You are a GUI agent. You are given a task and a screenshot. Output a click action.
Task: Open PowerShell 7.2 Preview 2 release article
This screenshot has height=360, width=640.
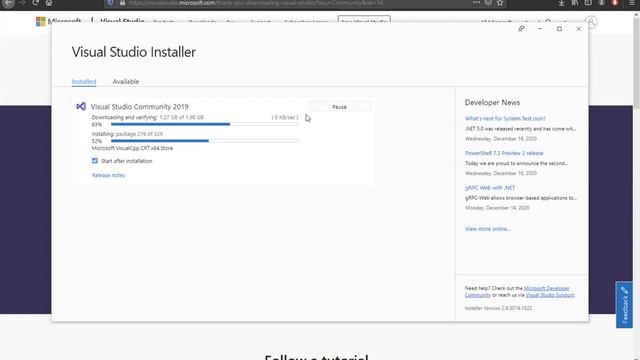(504, 153)
